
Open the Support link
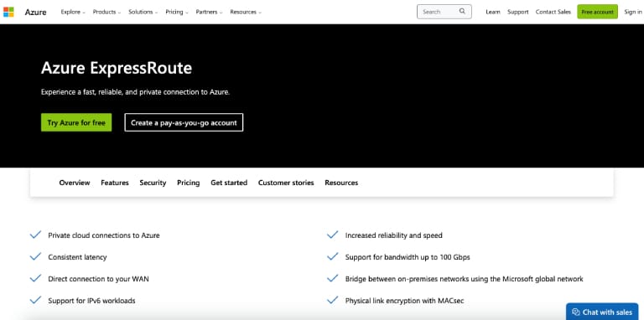518,12
